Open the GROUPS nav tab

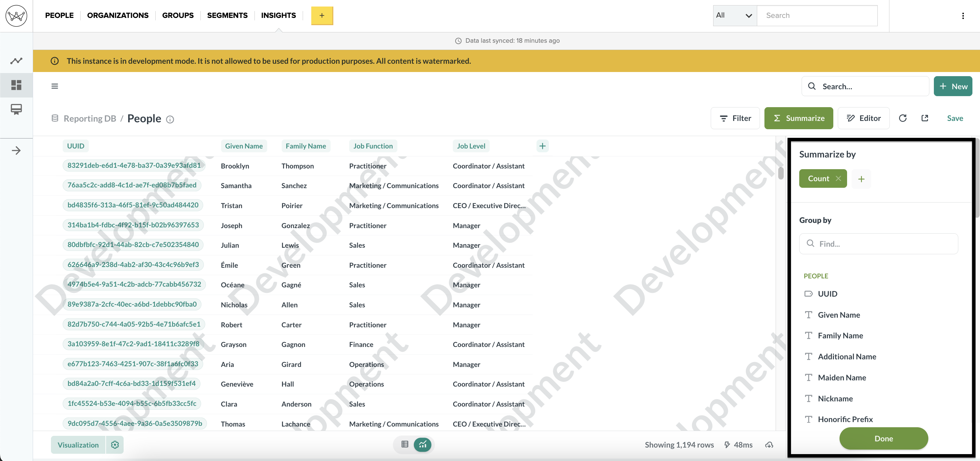coord(178,15)
